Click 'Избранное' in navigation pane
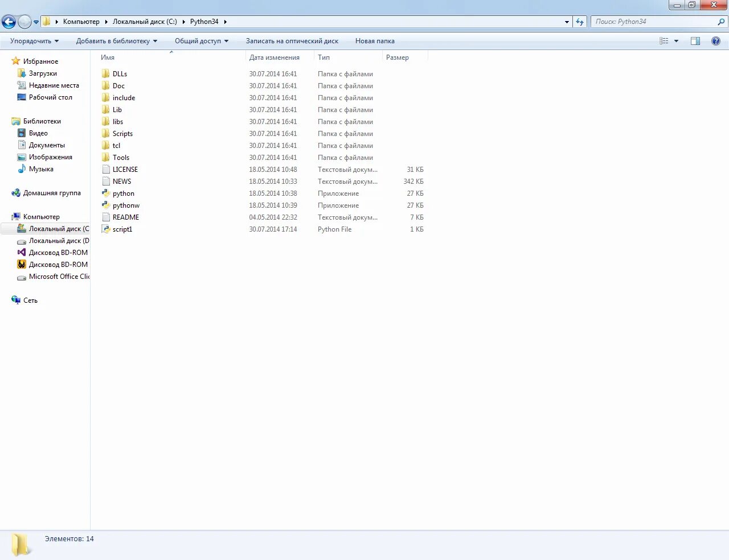This screenshot has height=560, width=729. 40,61
